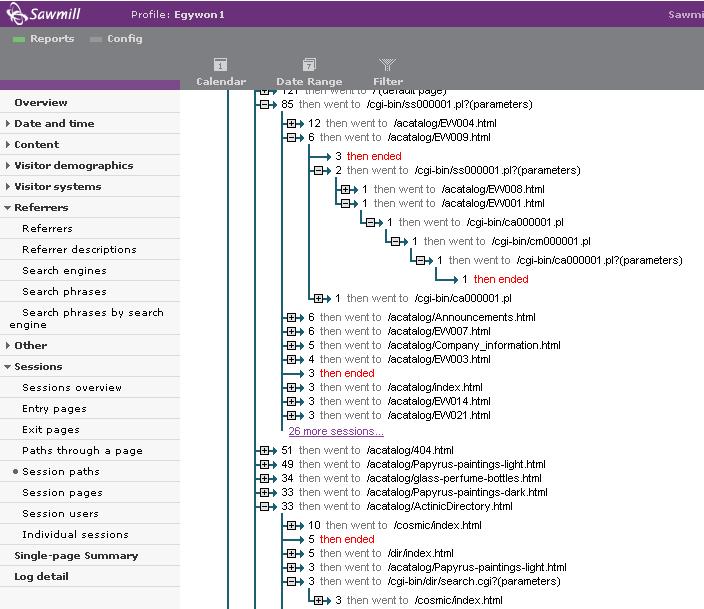Expand the 6 /acatalog/EW007.html node
The image size is (704, 609).
point(292,331)
